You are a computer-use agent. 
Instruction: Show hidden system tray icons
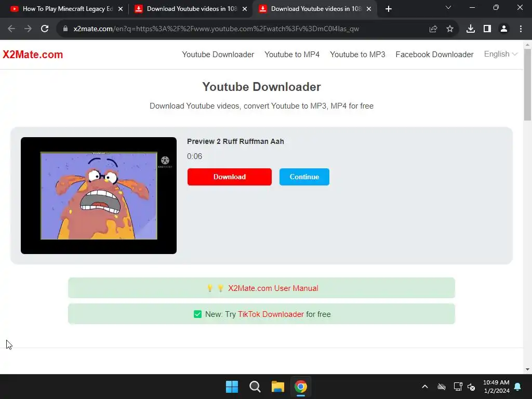point(425,387)
